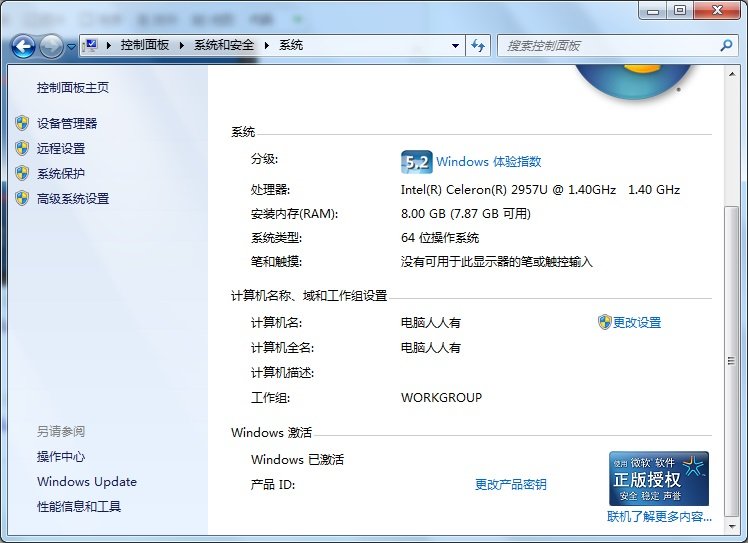Click RAM value 8.00 GB (7.87 GB 可用)
The width and height of the screenshot is (748, 543).
coord(466,214)
